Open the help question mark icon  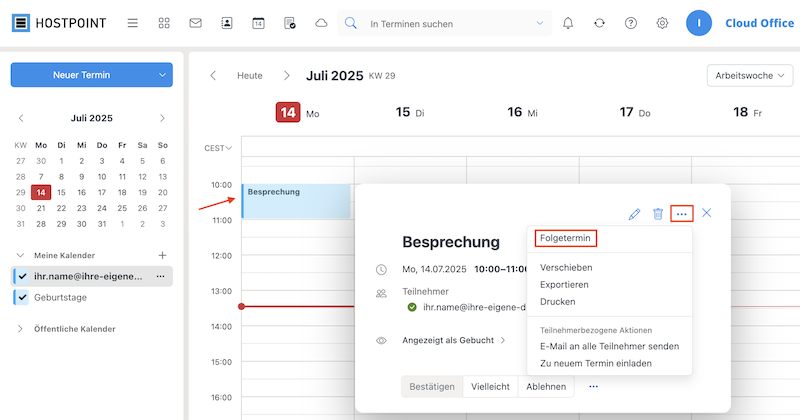631,23
